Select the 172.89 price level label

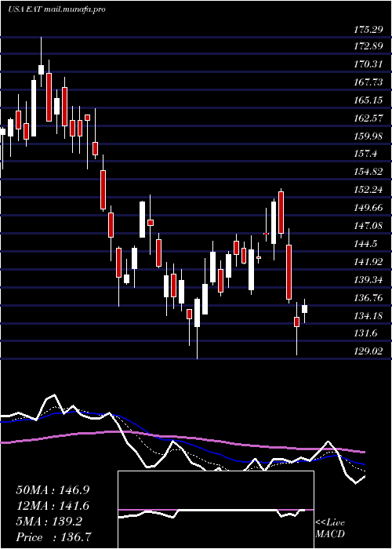(x=368, y=46)
